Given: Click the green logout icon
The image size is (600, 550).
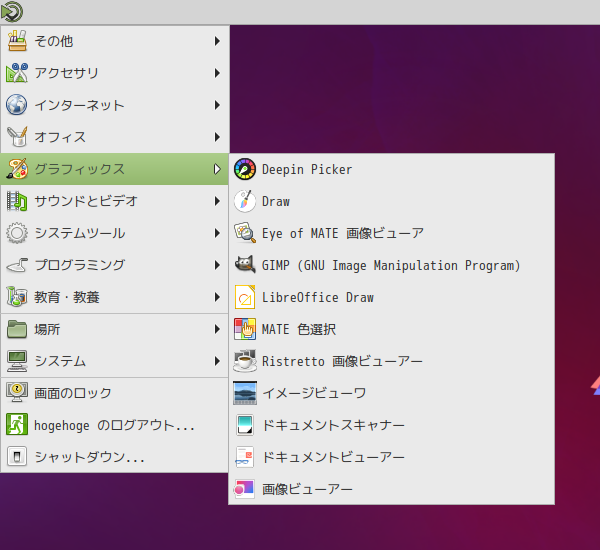Looking at the screenshot, I should [x=17, y=424].
